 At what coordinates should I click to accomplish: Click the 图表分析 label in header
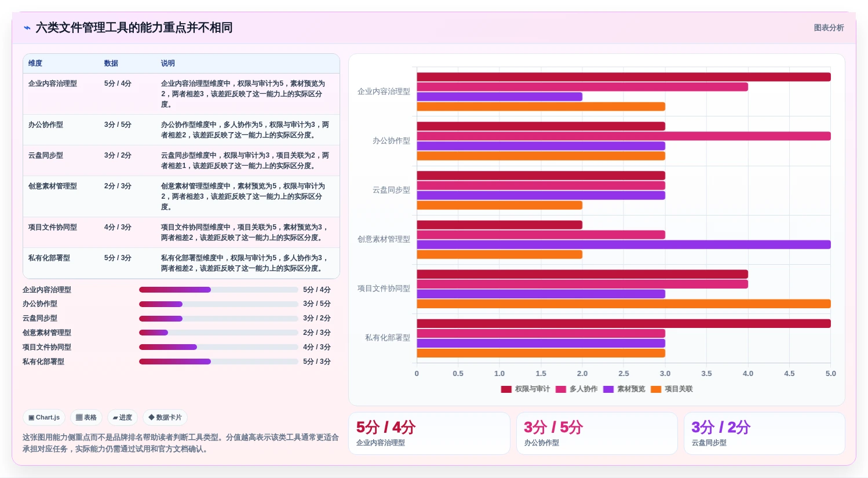[829, 28]
